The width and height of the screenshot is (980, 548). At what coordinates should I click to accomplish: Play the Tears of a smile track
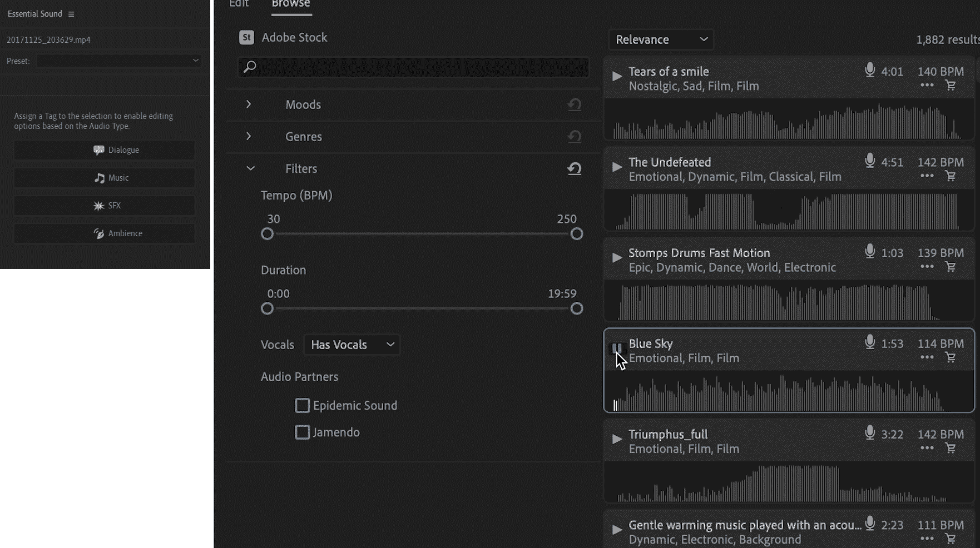click(617, 76)
